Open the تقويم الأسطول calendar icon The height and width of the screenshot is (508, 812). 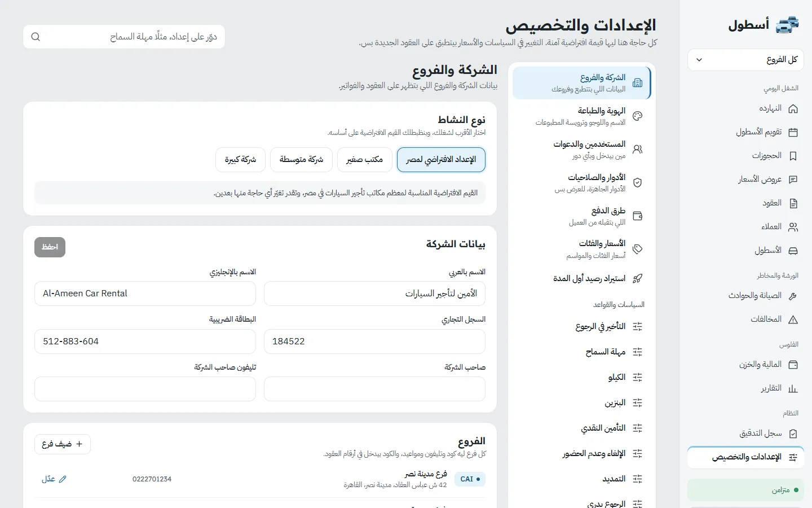793,132
